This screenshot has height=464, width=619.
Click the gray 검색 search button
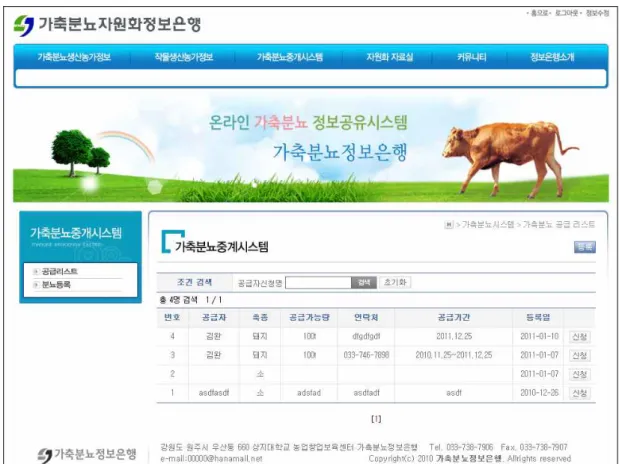click(364, 283)
